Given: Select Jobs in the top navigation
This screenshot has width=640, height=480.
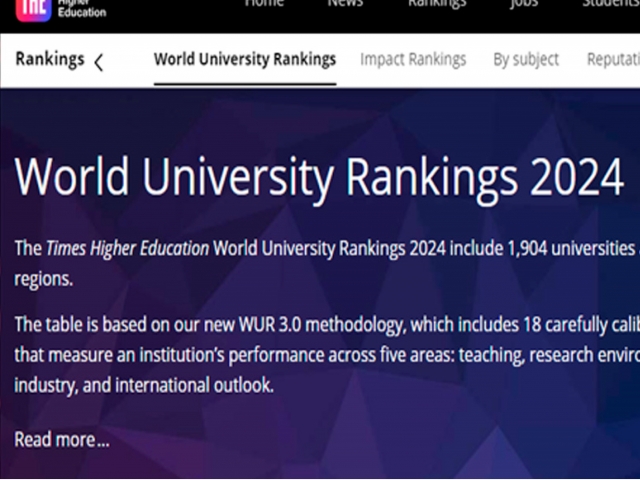Looking at the screenshot, I should [x=523, y=4].
